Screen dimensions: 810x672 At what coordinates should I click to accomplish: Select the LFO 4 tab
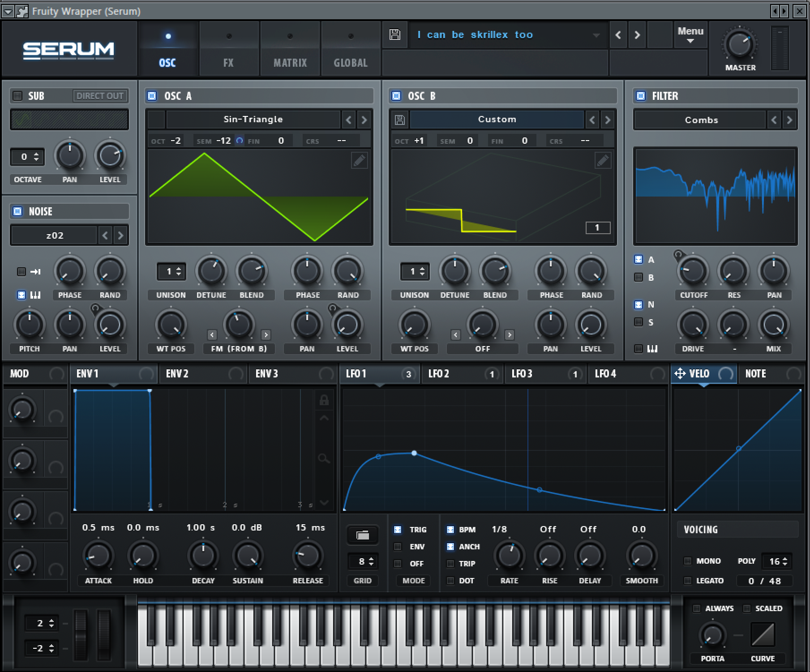tap(629, 374)
